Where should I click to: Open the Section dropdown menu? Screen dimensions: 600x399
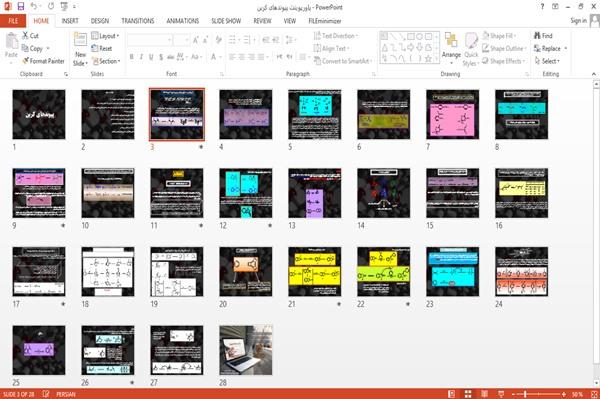(x=106, y=61)
